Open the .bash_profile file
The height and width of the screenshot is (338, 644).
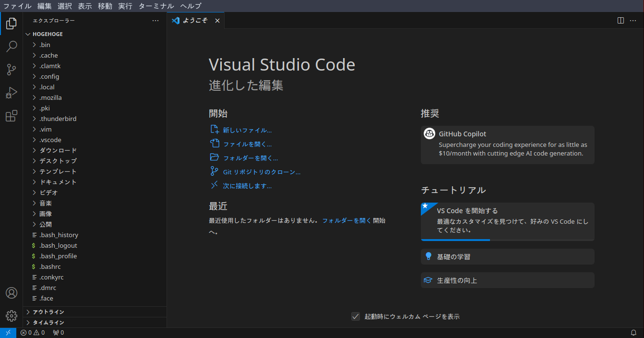pyautogui.click(x=95, y=256)
